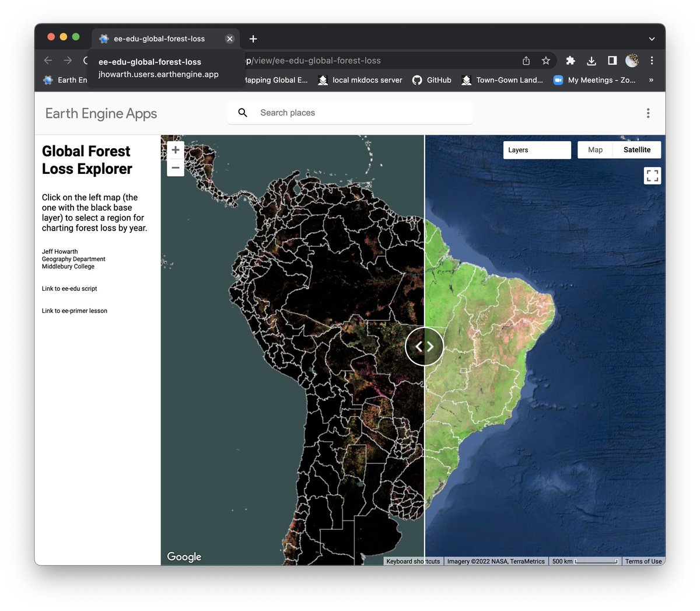Open browser extensions puzzle icon
This screenshot has width=700, height=611.
pos(570,61)
